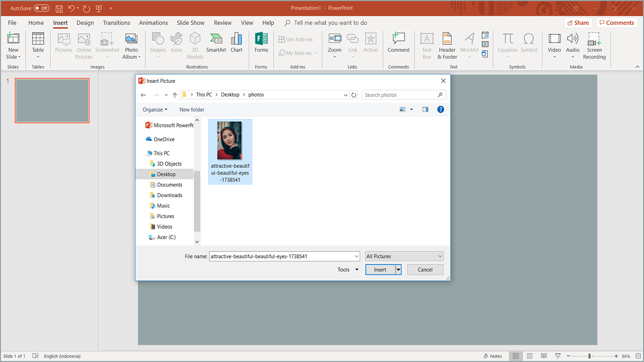Open the All Pictures file type dropdown
Image resolution: width=644 pixels, height=362 pixels.
coord(404,256)
